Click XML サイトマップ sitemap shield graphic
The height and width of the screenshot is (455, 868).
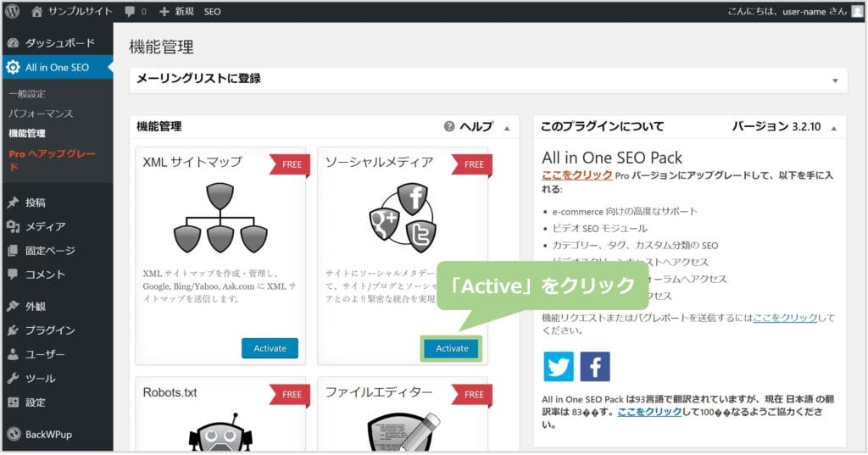pos(220,218)
